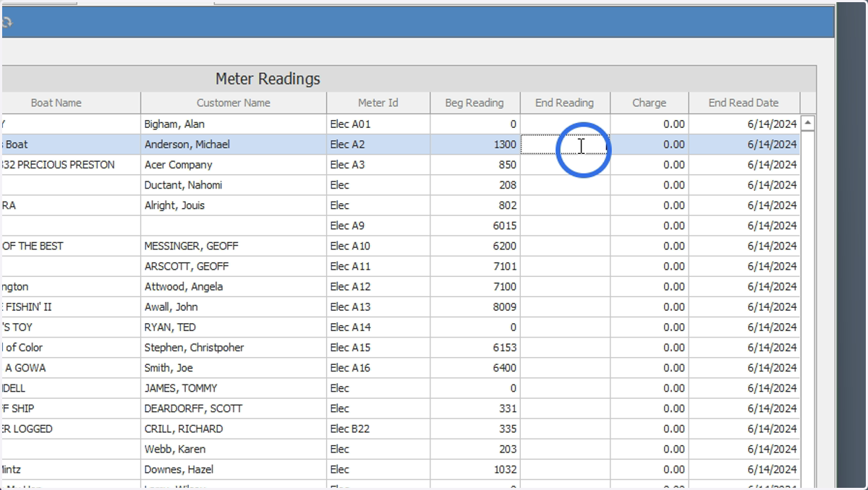Screen dimensions: 868x490
Task: Sort by Customer Name column header
Action: click(x=234, y=103)
